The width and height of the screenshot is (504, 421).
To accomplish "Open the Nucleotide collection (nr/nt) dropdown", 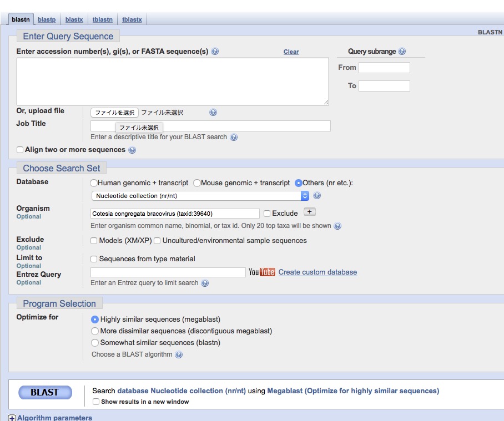I will click(x=200, y=196).
